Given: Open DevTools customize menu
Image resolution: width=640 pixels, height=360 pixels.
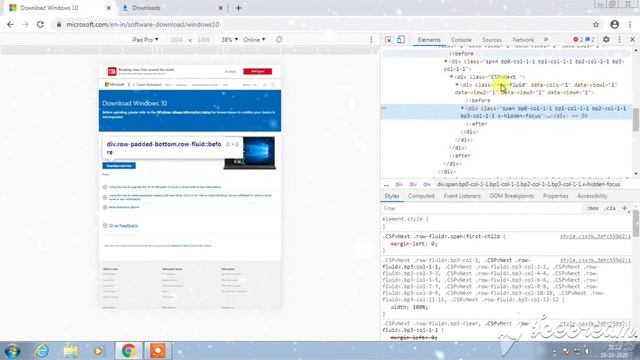Looking at the screenshot, I should 620,40.
